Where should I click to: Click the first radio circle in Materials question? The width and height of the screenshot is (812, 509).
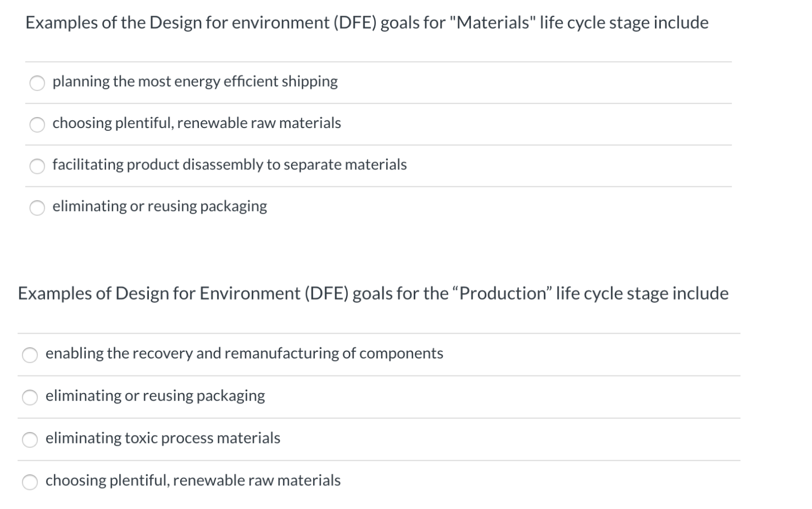point(37,83)
